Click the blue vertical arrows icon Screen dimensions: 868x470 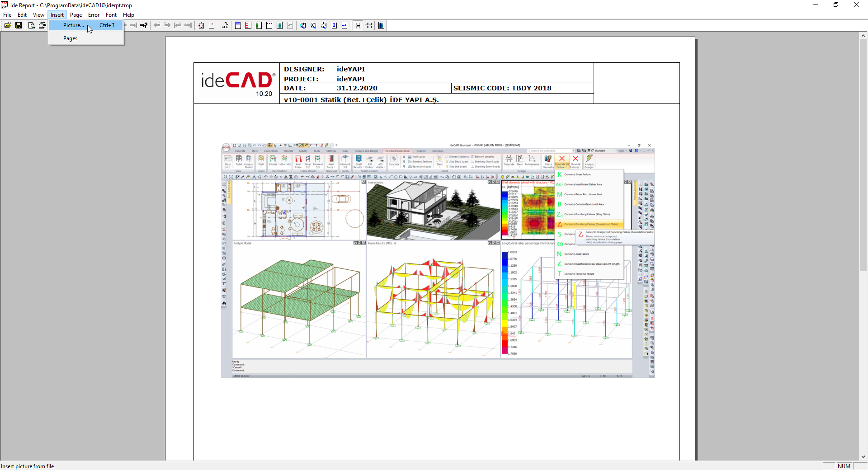(x=335, y=25)
